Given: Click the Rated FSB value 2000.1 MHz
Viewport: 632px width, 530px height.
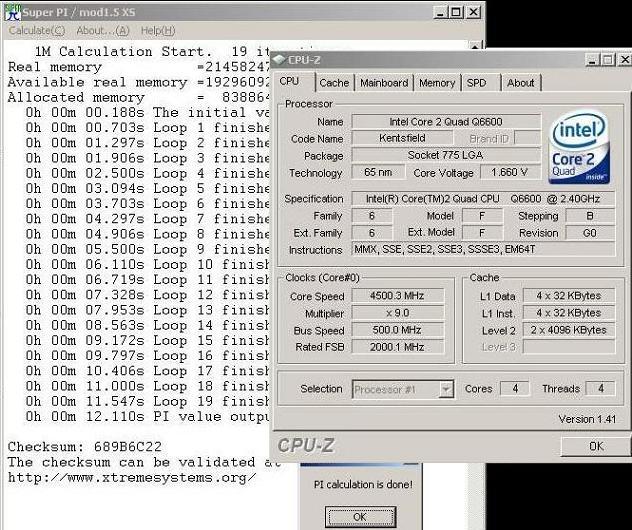Looking at the screenshot, I should click(397, 347).
